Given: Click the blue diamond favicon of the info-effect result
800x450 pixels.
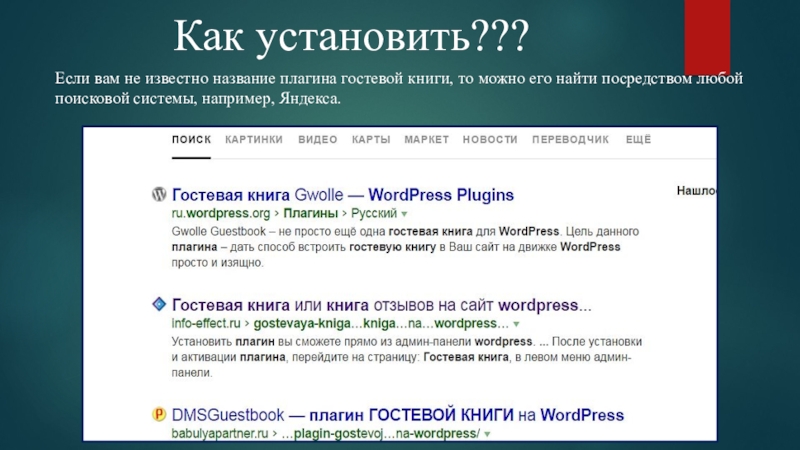Looking at the screenshot, I should tap(159, 304).
